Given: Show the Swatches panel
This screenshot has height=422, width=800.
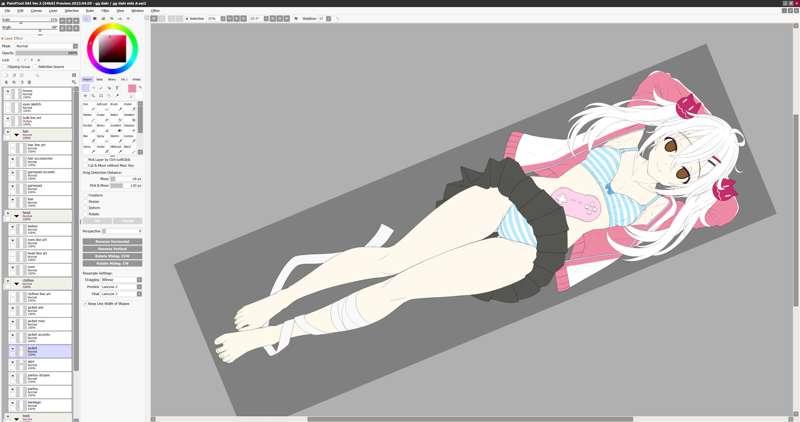Looking at the screenshot, I should click(119, 18).
